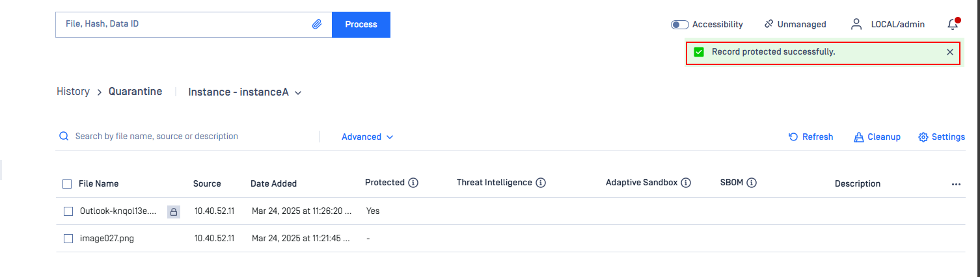Click the search by file name field

[189, 137]
